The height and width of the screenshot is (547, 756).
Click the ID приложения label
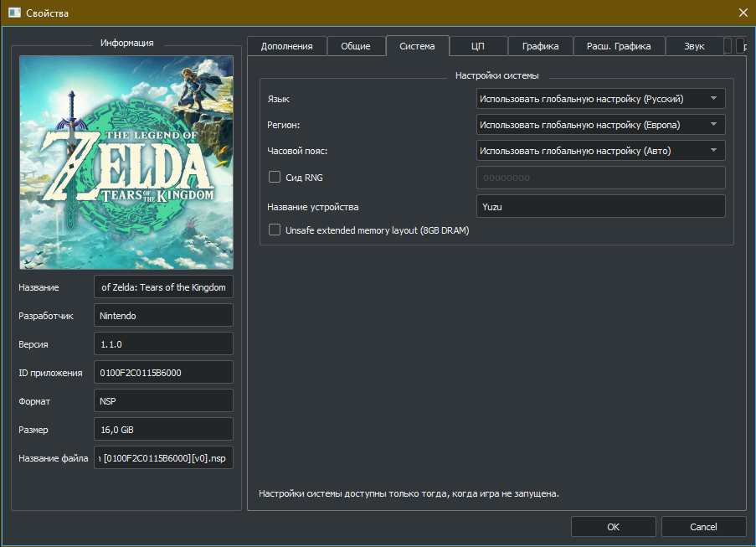pyautogui.click(x=50, y=373)
